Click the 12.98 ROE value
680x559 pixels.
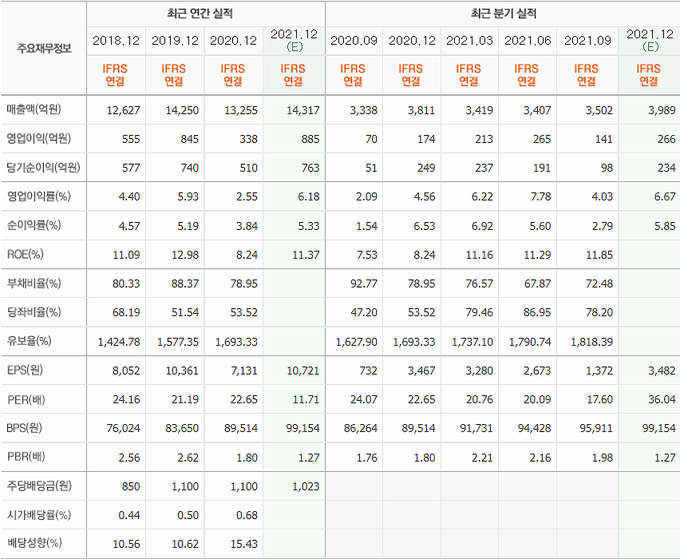click(x=185, y=255)
